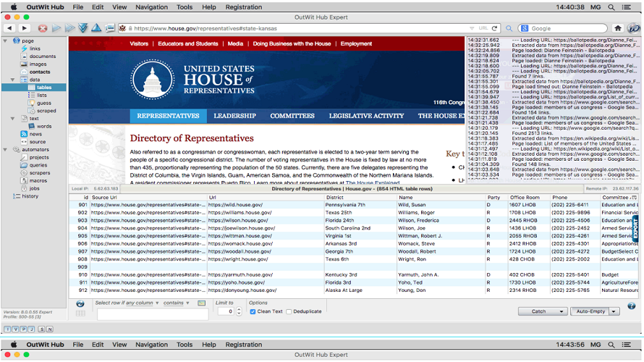Click 'The House Explained' link
This screenshot has height=362, width=644.
click(373, 183)
